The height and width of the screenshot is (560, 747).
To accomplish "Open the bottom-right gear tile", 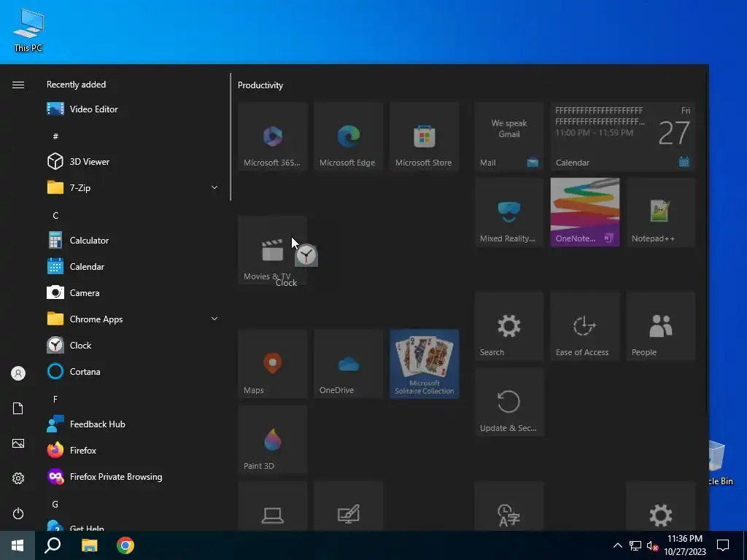I will click(661, 507).
